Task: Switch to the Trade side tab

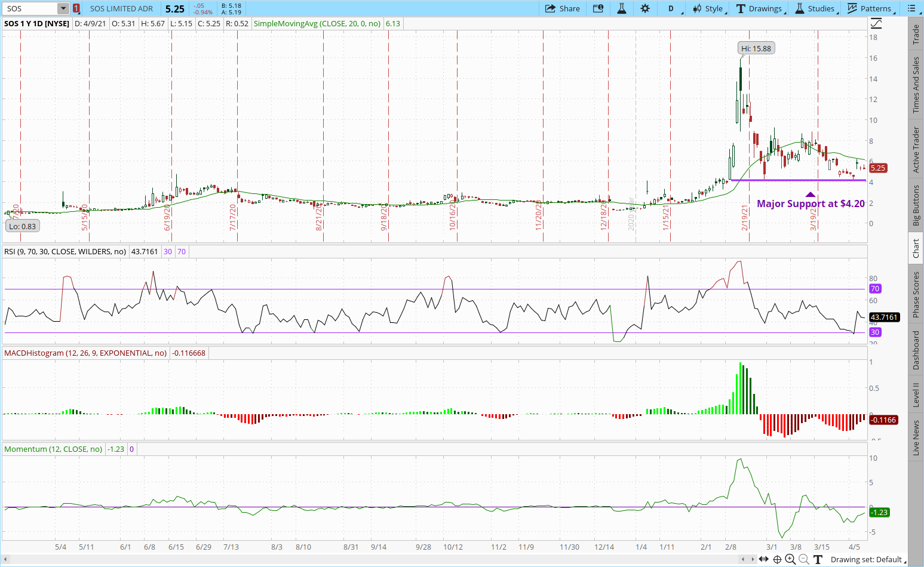Action: (916, 35)
